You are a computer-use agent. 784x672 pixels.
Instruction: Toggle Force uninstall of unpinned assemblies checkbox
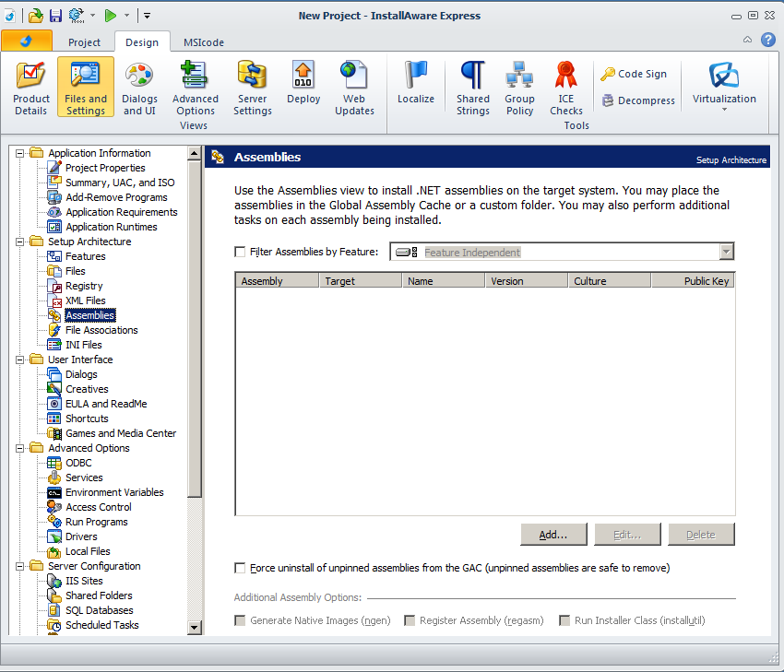pyautogui.click(x=240, y=568)
